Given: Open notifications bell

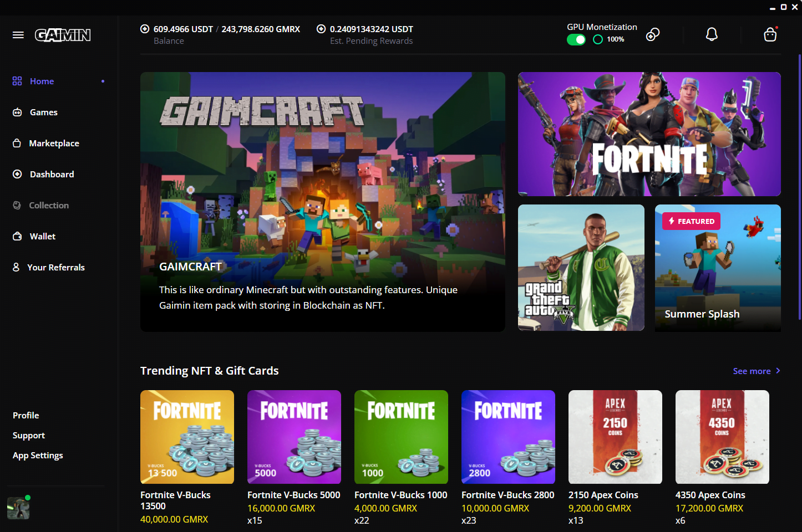Looking at the screenshot, I should pyautogui.click(x=712, y=34).
